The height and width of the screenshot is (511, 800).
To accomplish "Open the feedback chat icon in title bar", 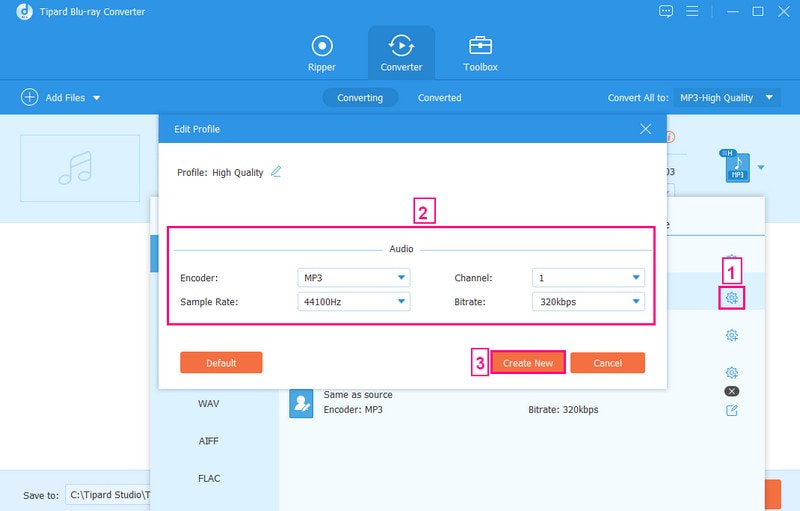I will click(666, 11).
